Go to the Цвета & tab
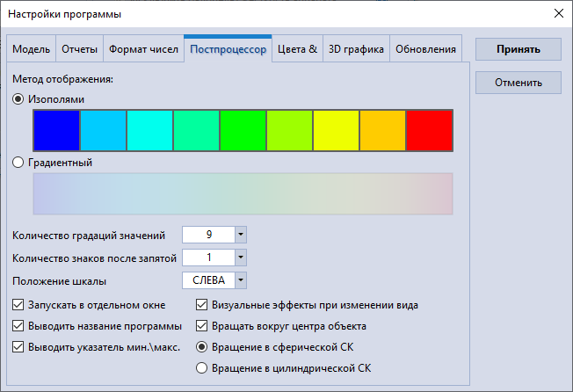Viewport: 573px width, 392px height. [297, 49]
